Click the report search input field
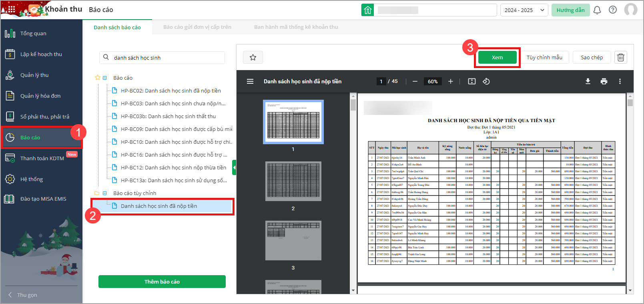Viewport: 644px width, 304px height. click(x=162, y=57)
